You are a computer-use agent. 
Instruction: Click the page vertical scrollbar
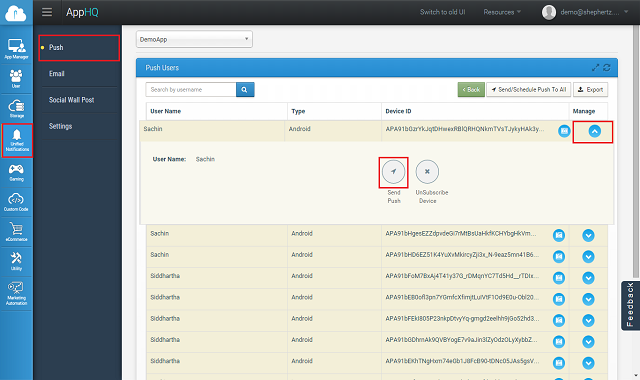click(636, 151)
